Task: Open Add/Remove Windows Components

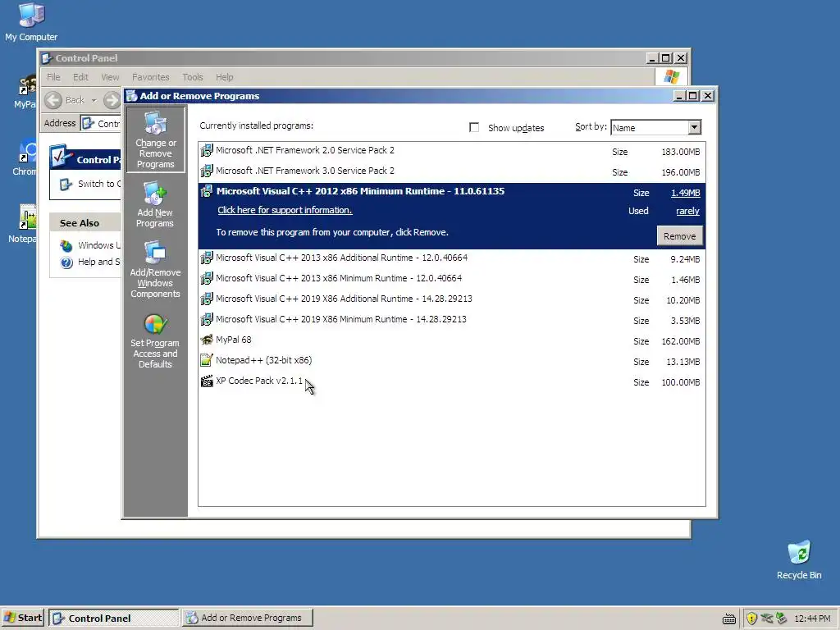Action: tap(155, 269)
